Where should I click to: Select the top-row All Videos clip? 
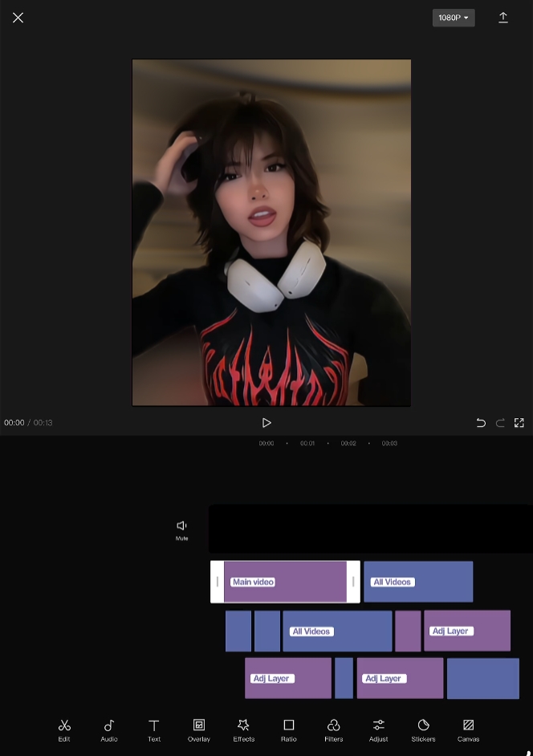point(418,582)
